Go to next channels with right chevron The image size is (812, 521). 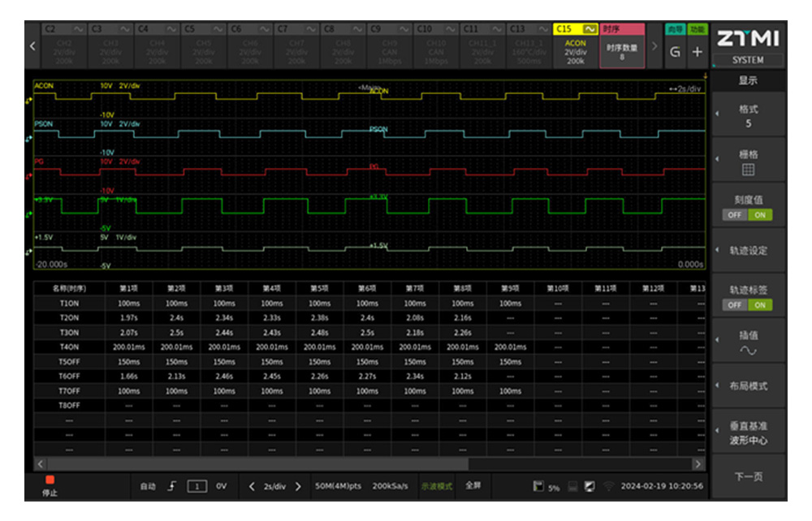coord(654,46)
